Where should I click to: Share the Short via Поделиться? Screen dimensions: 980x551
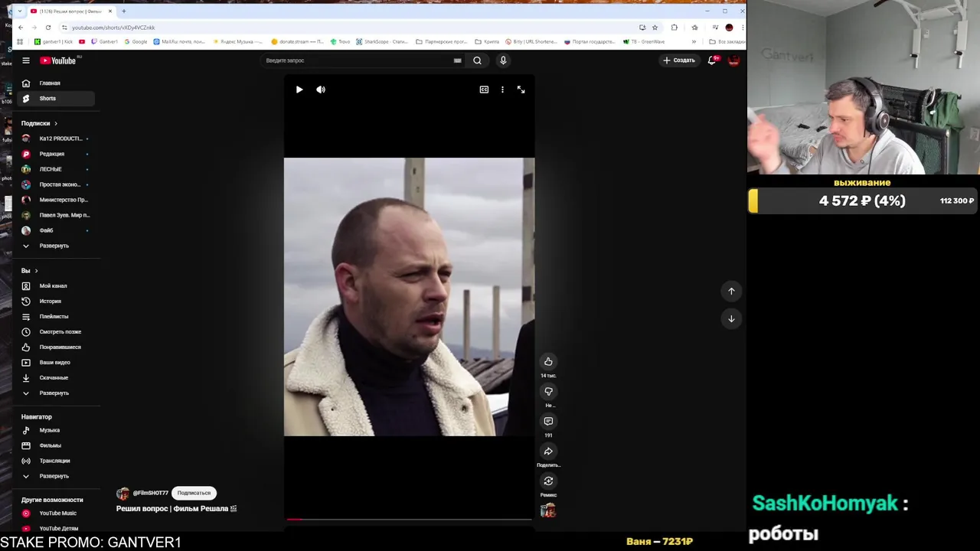coord(548,452)
